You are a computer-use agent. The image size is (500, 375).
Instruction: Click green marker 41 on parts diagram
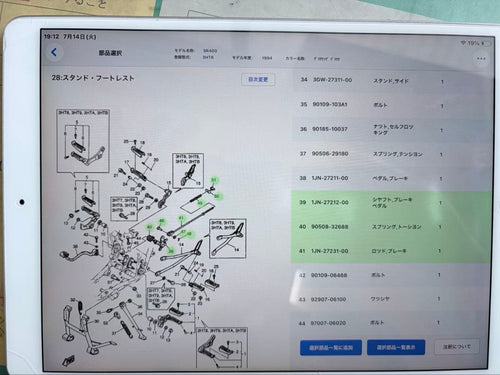tap(181, 218)
